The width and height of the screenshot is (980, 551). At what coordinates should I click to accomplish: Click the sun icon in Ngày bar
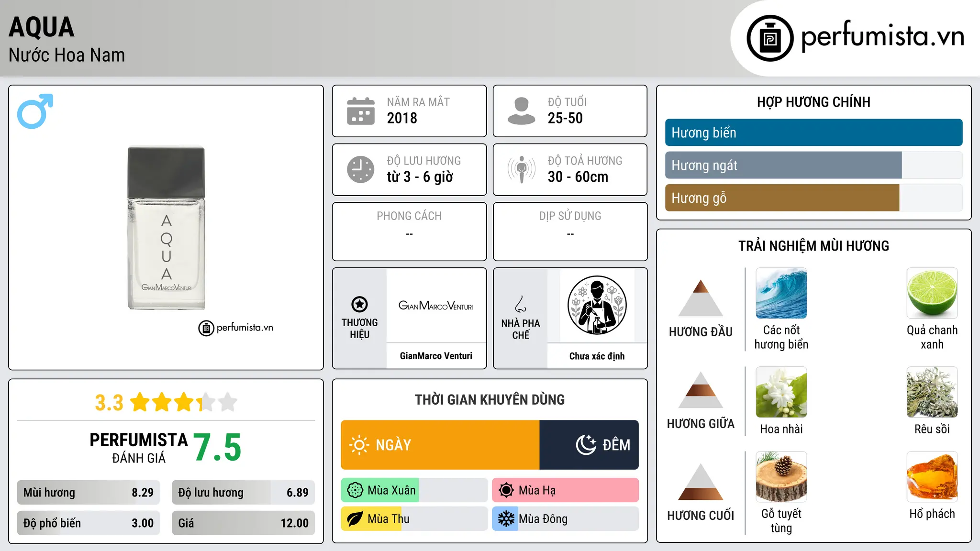[359, 445]
